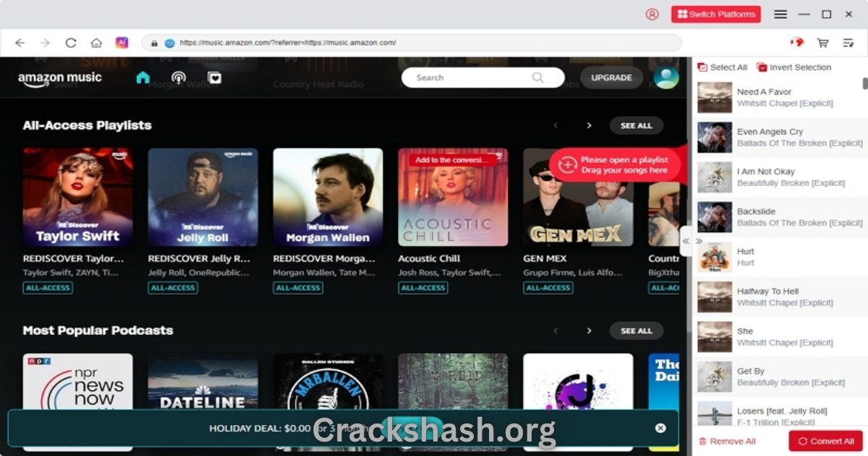This screenshot has width=868, height=456.
Task: Click ALL-ACCESS badge under Acoustic Chill
Action: click(x=423, y=287)
